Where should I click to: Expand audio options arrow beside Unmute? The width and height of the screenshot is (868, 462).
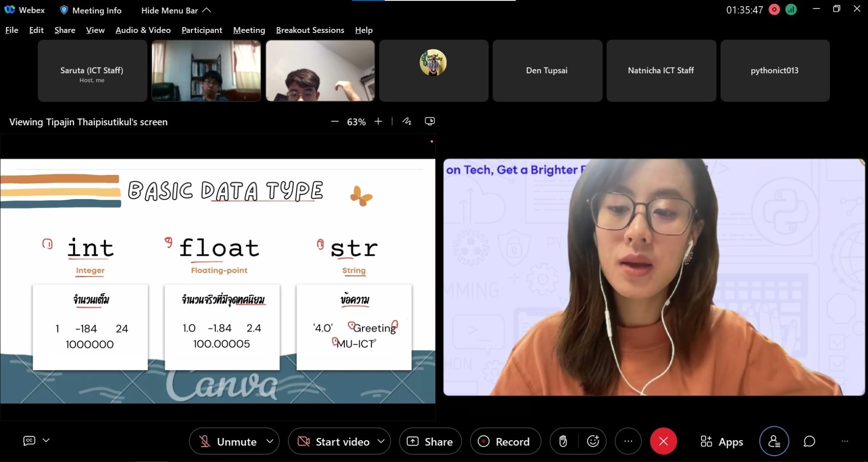[269, 441]
